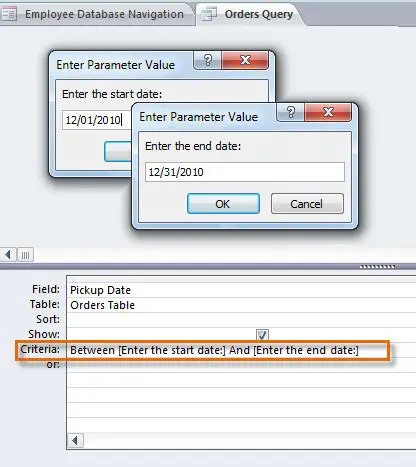
Task: Click the Orders Table cell
Action: click(x=241, y=305)
